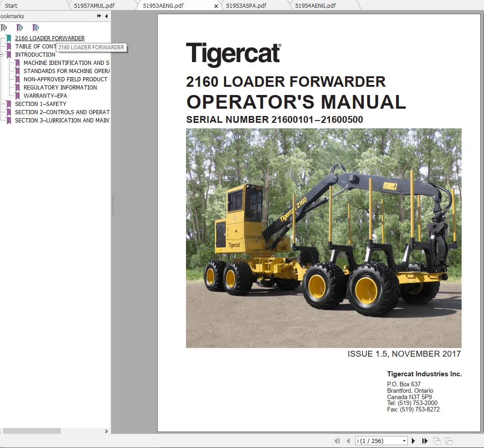The height and width of the screenshot is (448, 484).
Task: Open the Start tab
Action: (10, 5)
